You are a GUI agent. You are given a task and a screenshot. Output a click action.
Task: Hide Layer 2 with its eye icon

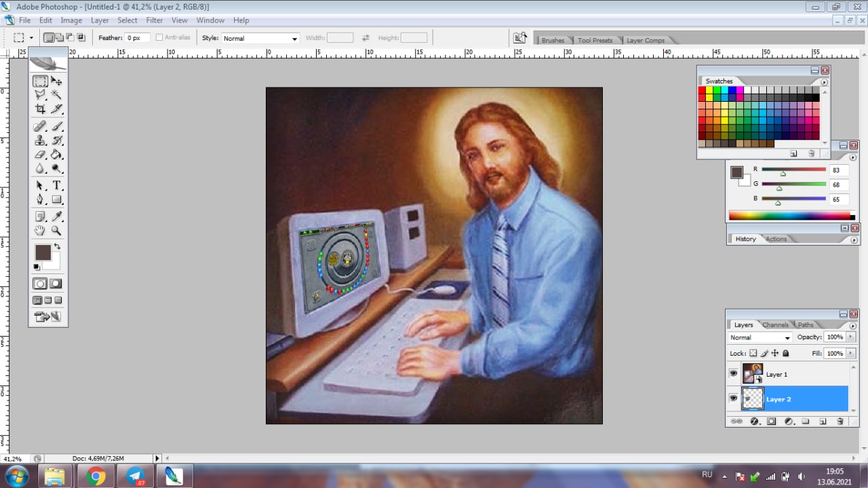click(733, 398)
